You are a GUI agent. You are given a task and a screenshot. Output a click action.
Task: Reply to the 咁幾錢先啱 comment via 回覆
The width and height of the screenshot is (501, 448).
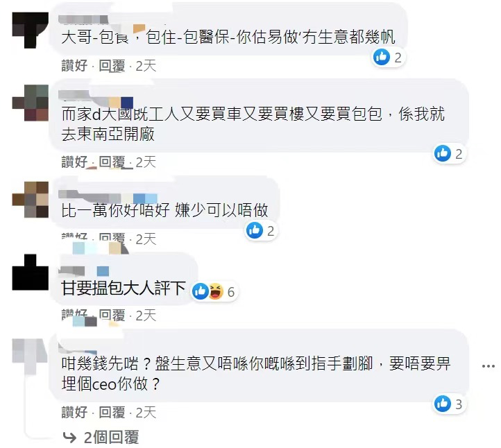112,412
